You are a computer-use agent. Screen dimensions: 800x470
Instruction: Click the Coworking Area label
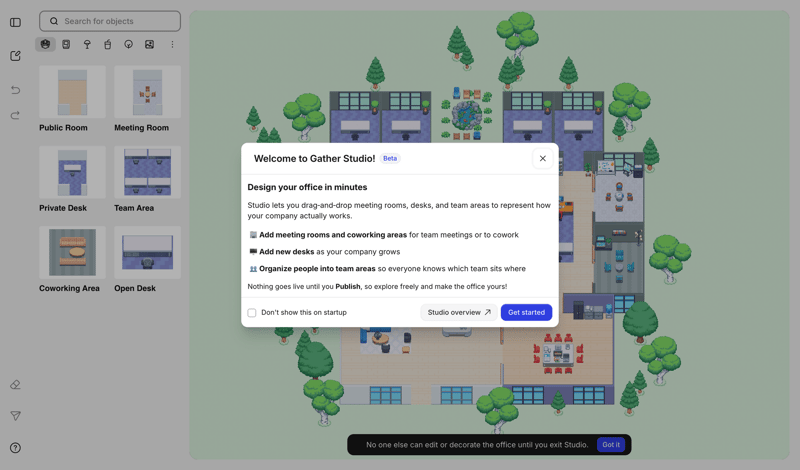tap(69, 288)
